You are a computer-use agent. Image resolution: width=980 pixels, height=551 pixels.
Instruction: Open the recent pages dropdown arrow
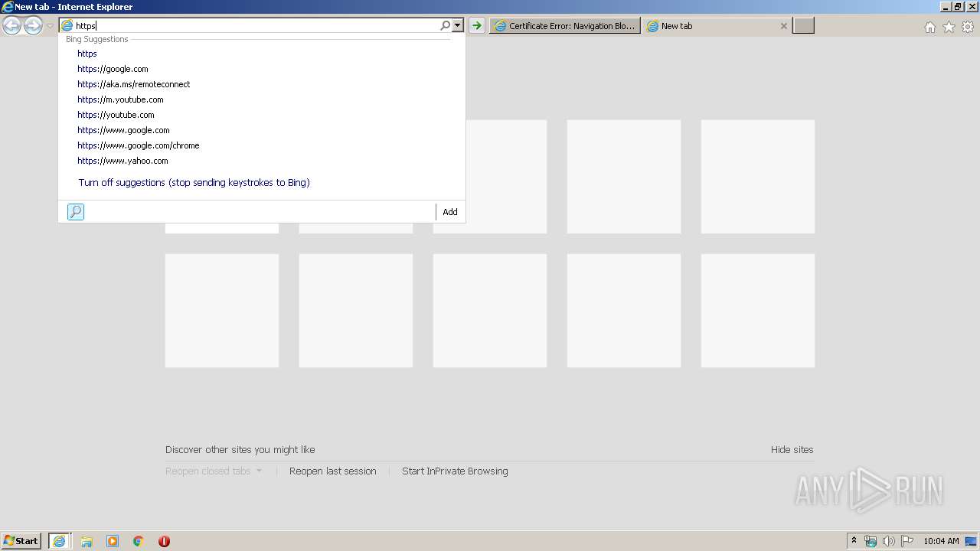[50, 26]
